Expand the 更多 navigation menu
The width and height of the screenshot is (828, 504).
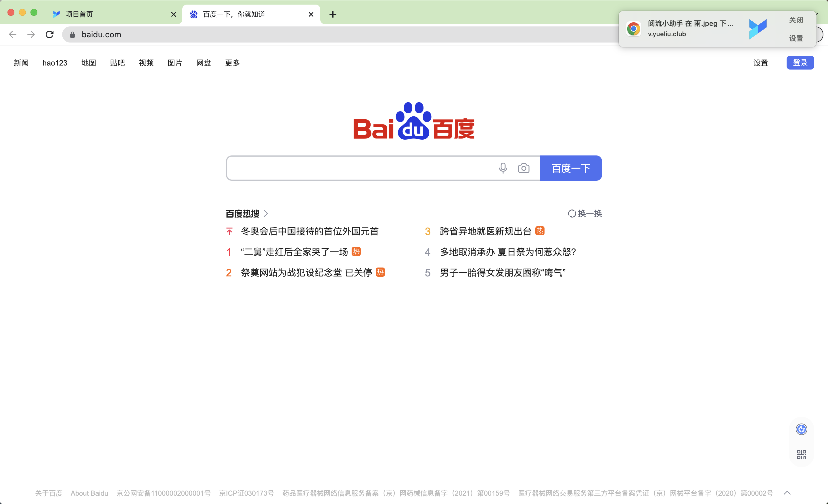[x=232, y=63]
